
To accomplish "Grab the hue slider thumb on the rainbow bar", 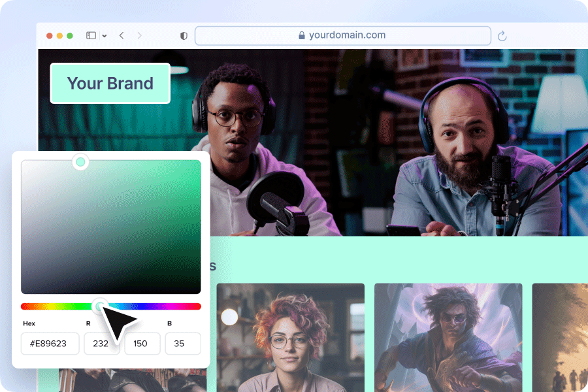I will (x=99, y=306).
